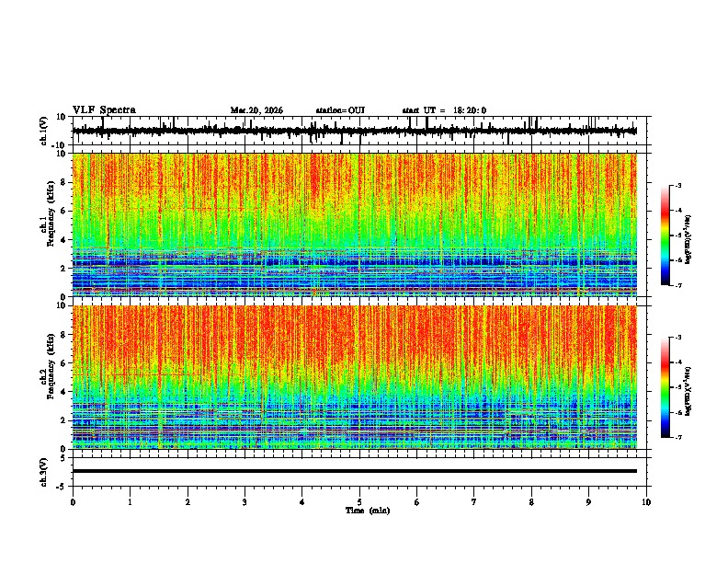
Task: Click the 1 tick label on the time axis
Action: pyautogui.click(x=130, y=502)
